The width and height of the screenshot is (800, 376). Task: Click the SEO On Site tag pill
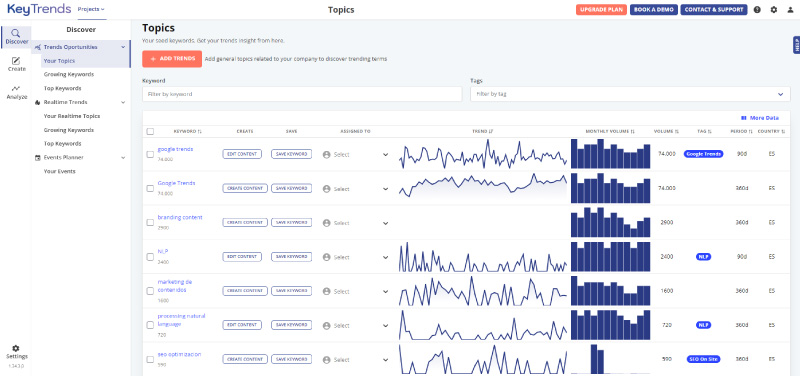pyautogui.click(x=704, y=359)
